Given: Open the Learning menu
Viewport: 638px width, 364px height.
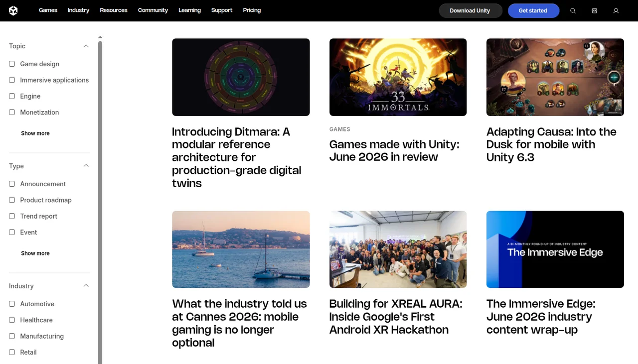Looking at the screenshot, I should click(x=190, y=10).
